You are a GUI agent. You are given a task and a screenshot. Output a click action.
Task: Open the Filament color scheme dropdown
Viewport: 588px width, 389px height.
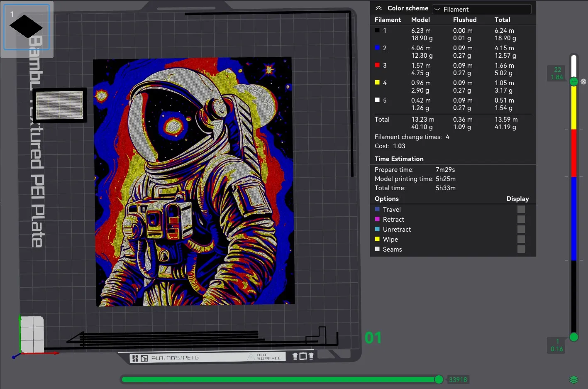481,9
